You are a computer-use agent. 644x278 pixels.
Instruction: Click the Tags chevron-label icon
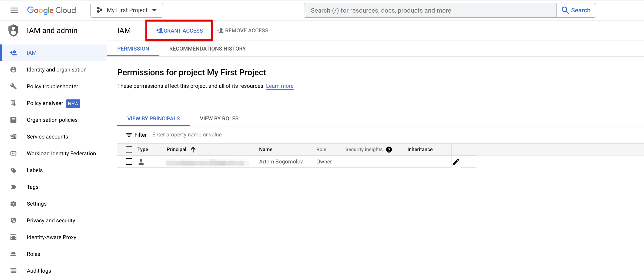click(13, 187)
